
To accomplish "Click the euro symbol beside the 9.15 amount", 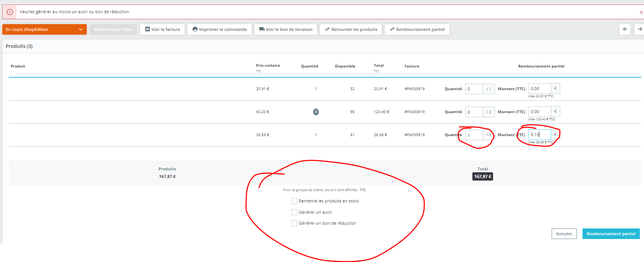I will [555, 135].
